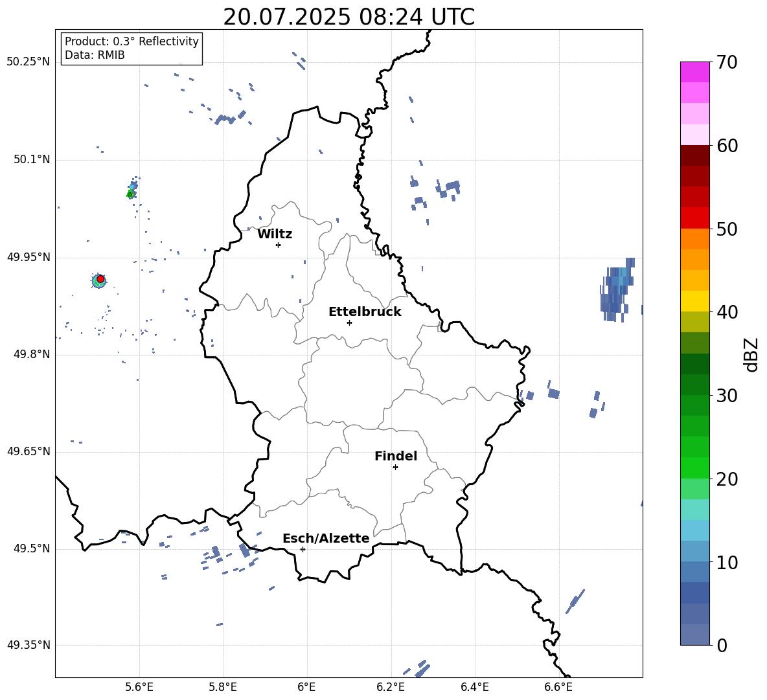Pick the dark maroon swatch below 60

pyautogui.click(x=694, y=156)
